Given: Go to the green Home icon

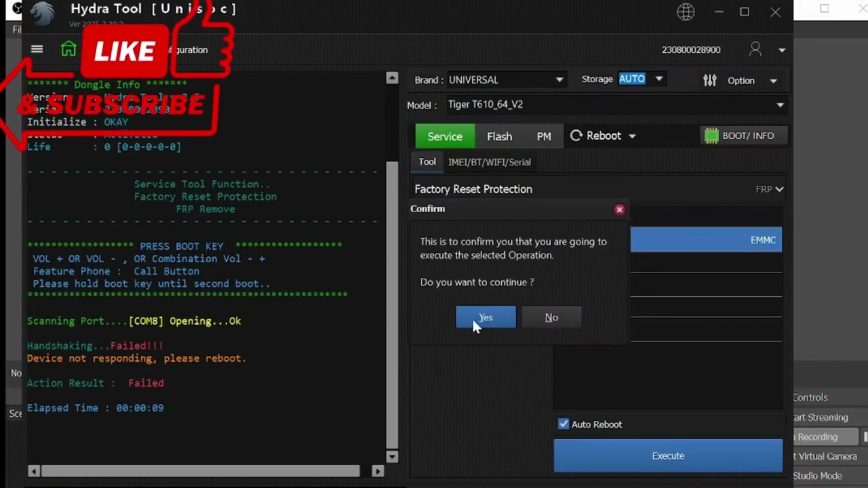Looking at the screenshot, I should click(x=68, y=49).
